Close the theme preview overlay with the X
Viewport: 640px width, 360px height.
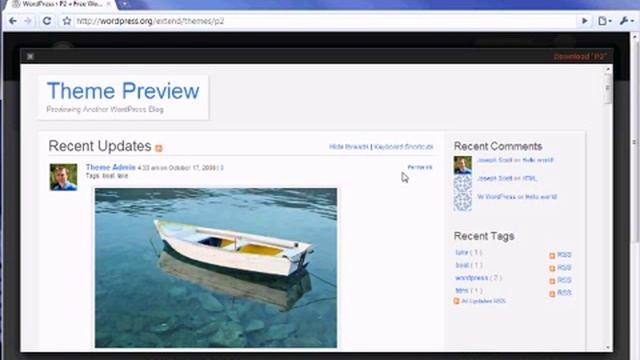tap(30, 56)
